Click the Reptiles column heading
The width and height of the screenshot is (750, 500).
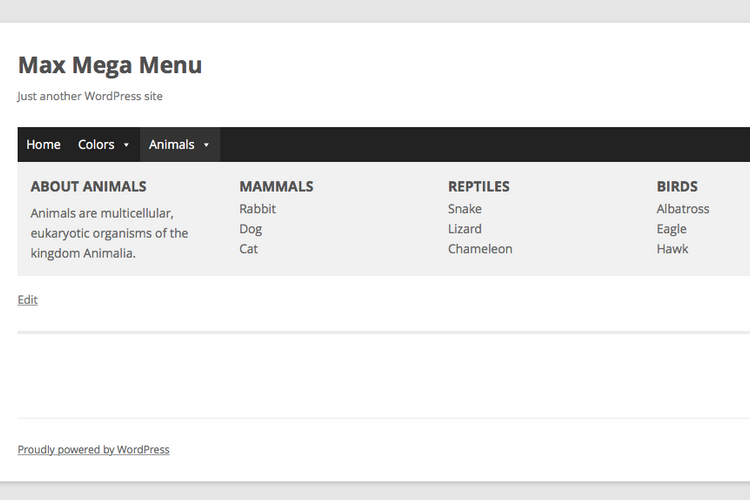[x=478, y=187]
